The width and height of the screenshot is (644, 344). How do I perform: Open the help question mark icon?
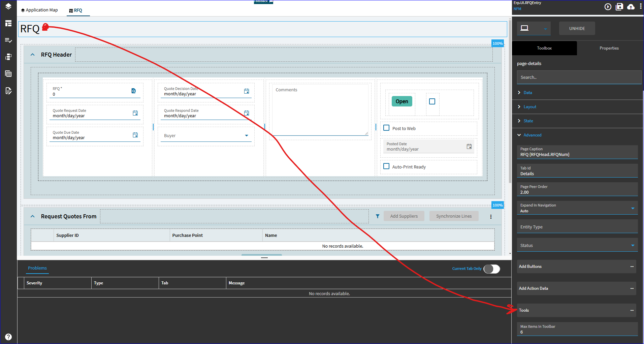8,337
